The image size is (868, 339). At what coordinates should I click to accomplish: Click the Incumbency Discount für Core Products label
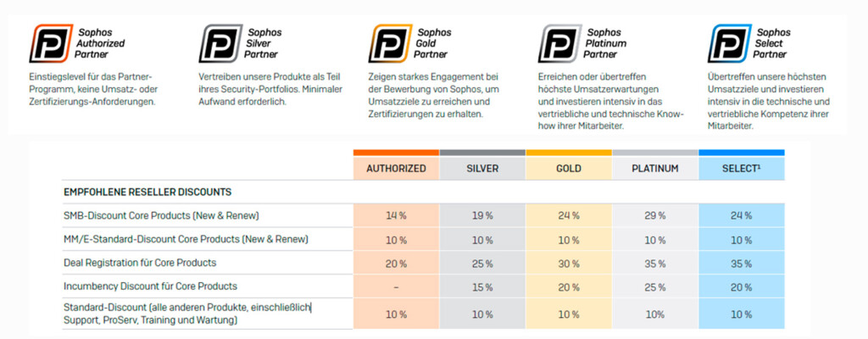151,286
